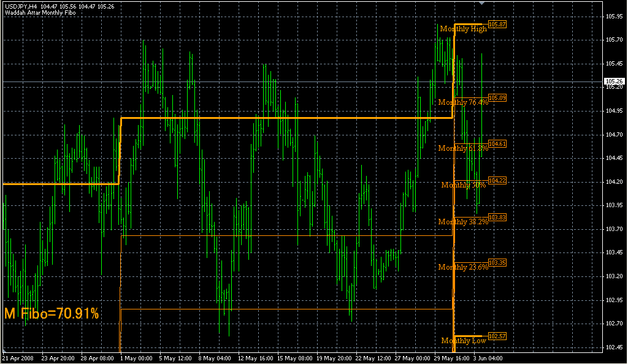Image resolution: width=628 pixels, height=364 pixels.
Task: Click the current price 105.26 axis marker
Action: [x=614, y=82]
